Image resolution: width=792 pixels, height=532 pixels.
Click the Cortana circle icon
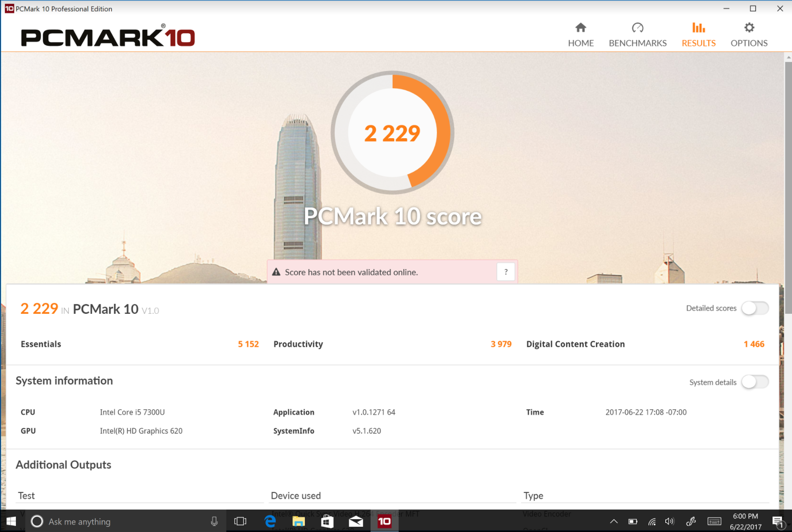coord(37,521)
